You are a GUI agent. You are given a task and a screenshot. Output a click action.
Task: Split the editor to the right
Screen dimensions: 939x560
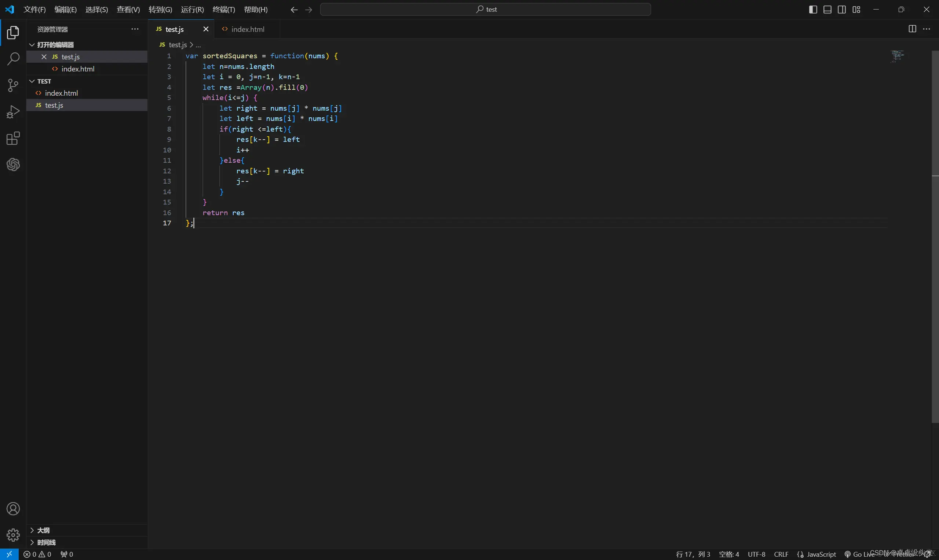point(912,29)
